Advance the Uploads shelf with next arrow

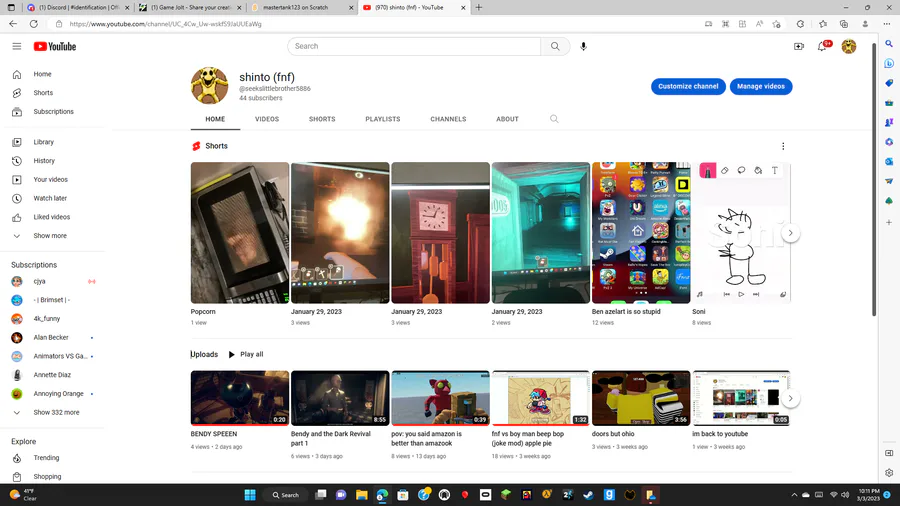click(x=790, y=398)
